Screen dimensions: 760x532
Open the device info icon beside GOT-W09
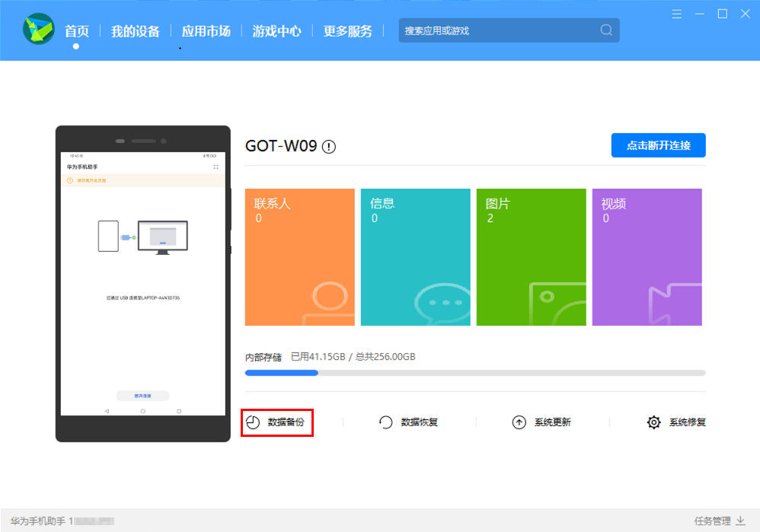[329, 146]
